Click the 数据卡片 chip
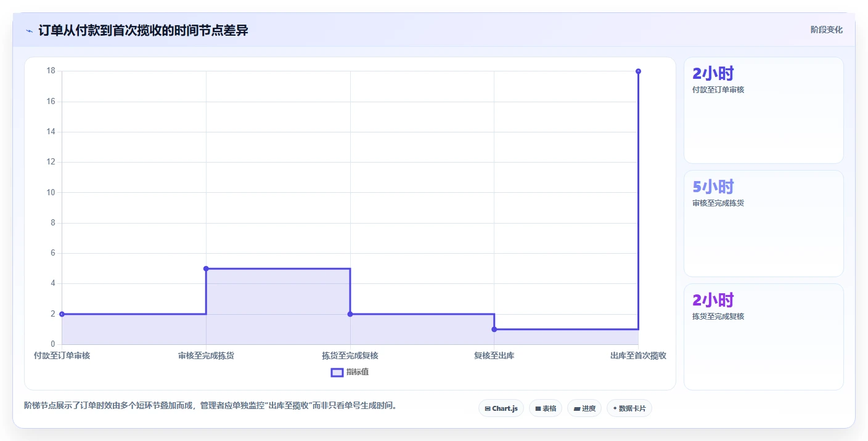This screenshot has width=868, height=441. (x=629, y=408)
